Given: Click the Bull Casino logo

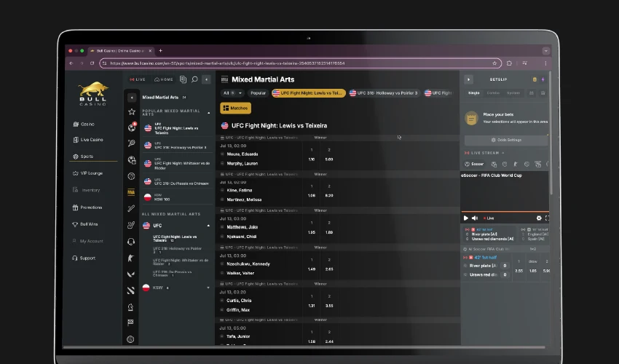Looking at the screenshot, I should click(93, 94).
